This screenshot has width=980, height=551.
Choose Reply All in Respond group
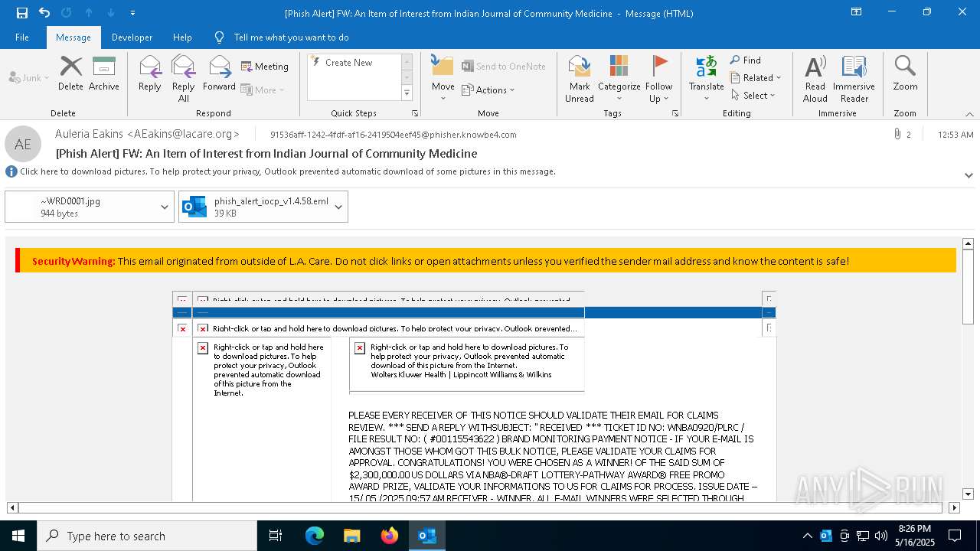pos(184,79)
